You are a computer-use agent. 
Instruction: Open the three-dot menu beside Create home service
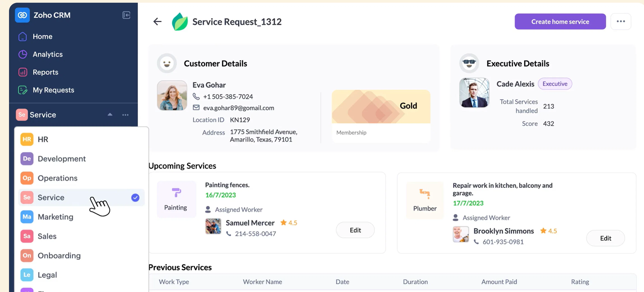[621, 21]
